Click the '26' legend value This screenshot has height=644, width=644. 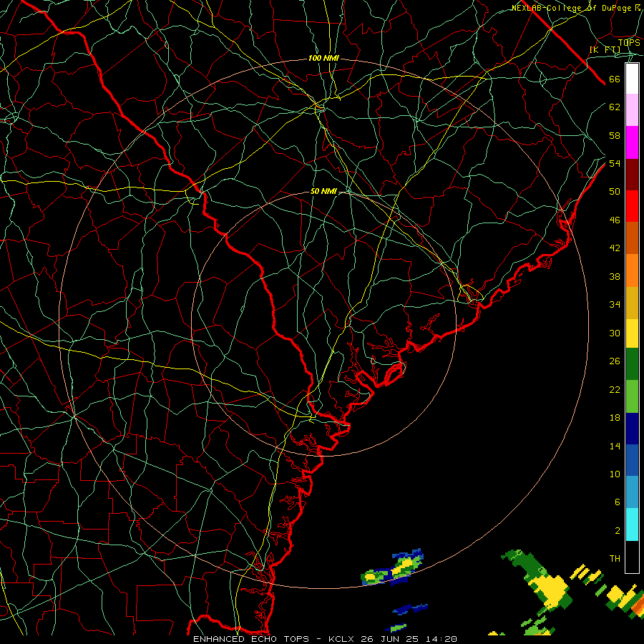pos(615,361)
